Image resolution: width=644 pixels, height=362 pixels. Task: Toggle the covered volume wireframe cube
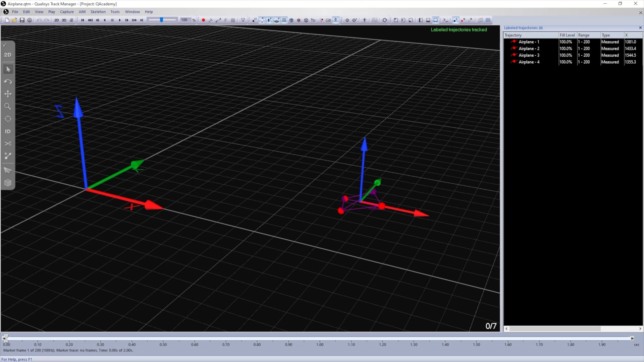tap(306, 20)
